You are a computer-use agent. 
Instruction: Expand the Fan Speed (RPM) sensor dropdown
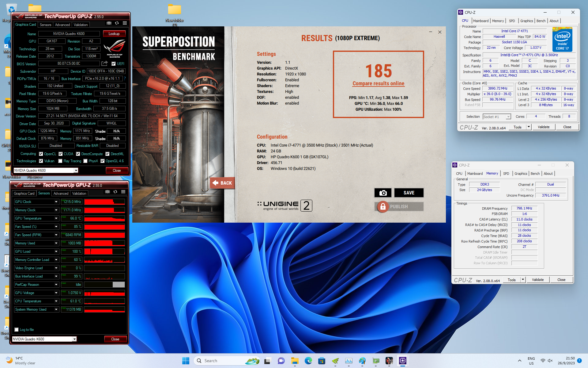click(x=56, y=235)
